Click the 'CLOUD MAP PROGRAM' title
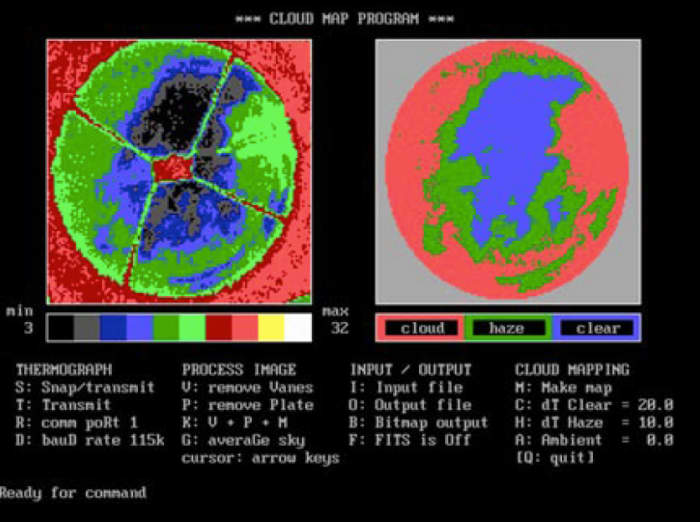The image size is (700, 522). click(x=344, y=19)
